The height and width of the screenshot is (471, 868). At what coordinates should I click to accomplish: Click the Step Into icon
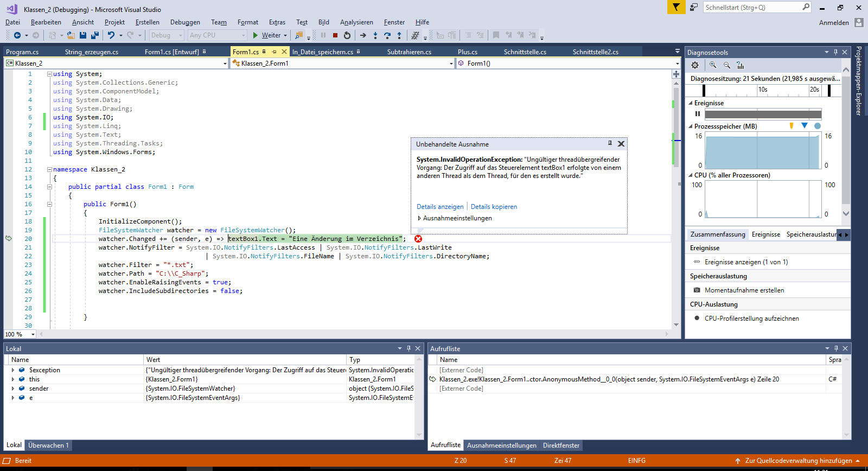click(375, 35)
